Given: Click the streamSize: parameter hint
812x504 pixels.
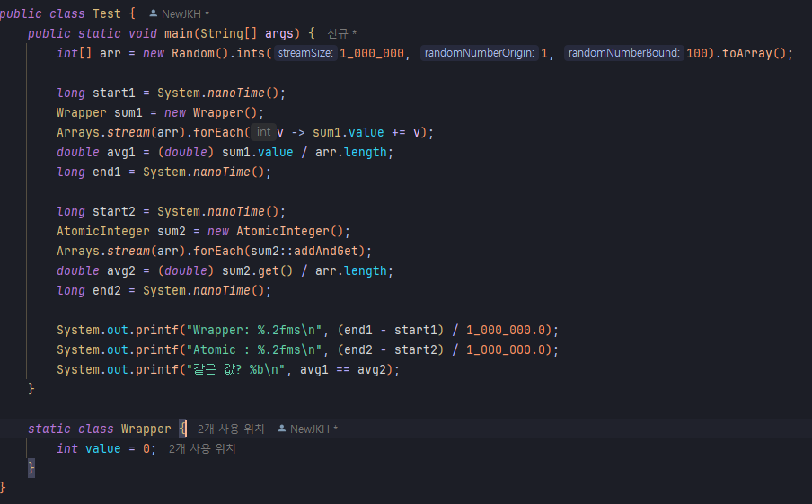Looking at the screenshot, I should point(305,53).
